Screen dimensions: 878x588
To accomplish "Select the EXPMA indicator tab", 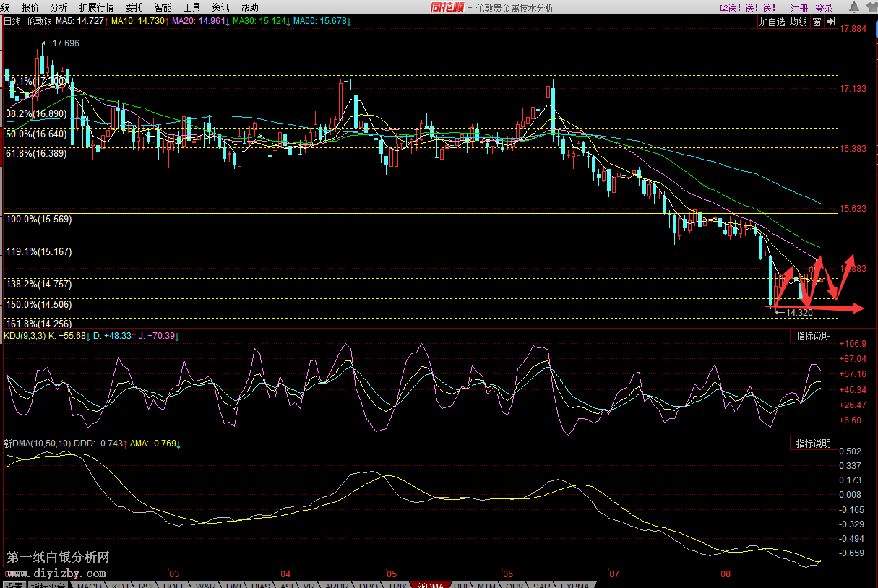I will tap(575, 584).
